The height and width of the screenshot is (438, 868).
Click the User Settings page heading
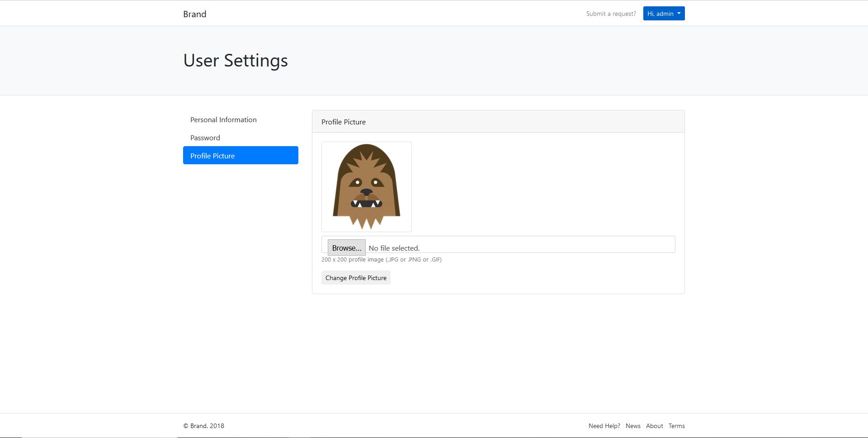(236, 60)
